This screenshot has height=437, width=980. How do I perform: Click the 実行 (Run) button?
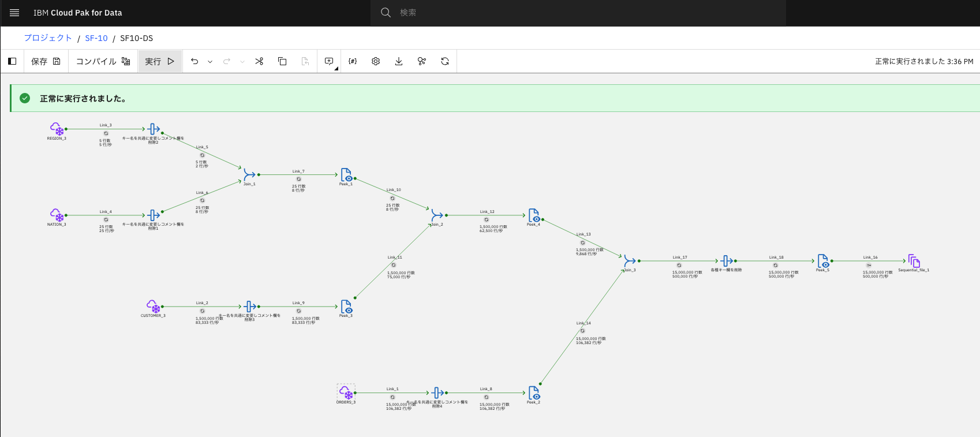click(x=160, y=61)
